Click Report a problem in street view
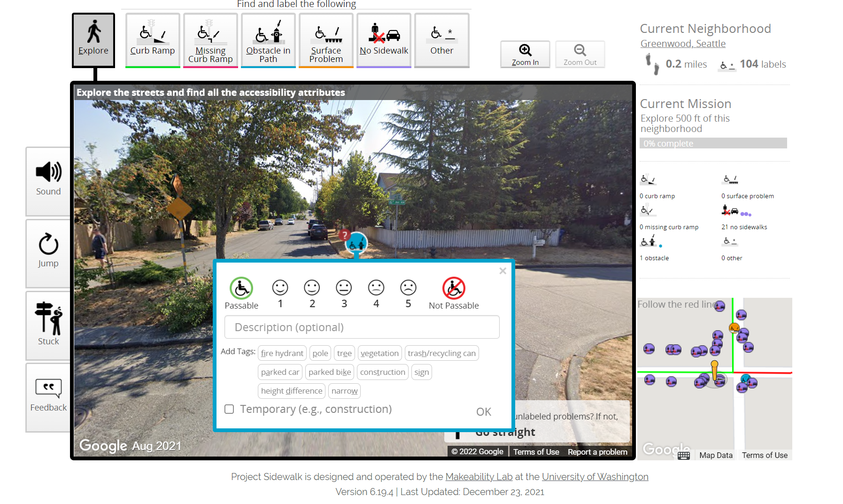 597,452
